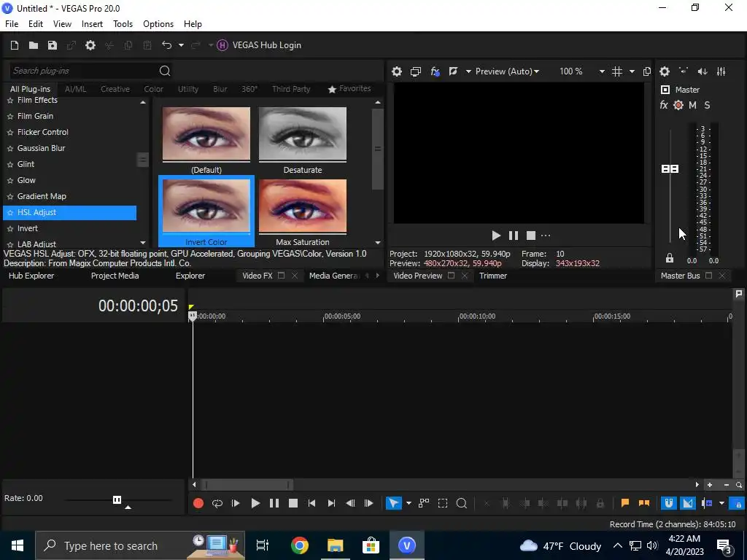Screen dimensions: 747x560
Task: Open the Master Bus audio properties gear
Action: pos(665,71)
